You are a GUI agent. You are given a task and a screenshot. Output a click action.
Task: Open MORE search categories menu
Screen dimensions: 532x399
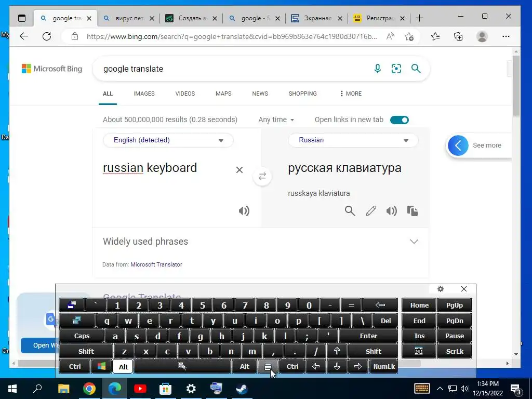(351, 94)
